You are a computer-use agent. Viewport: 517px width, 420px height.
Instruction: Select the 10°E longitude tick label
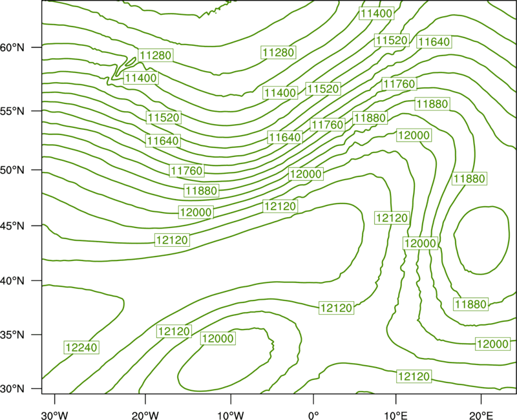[x=396, y=415]
